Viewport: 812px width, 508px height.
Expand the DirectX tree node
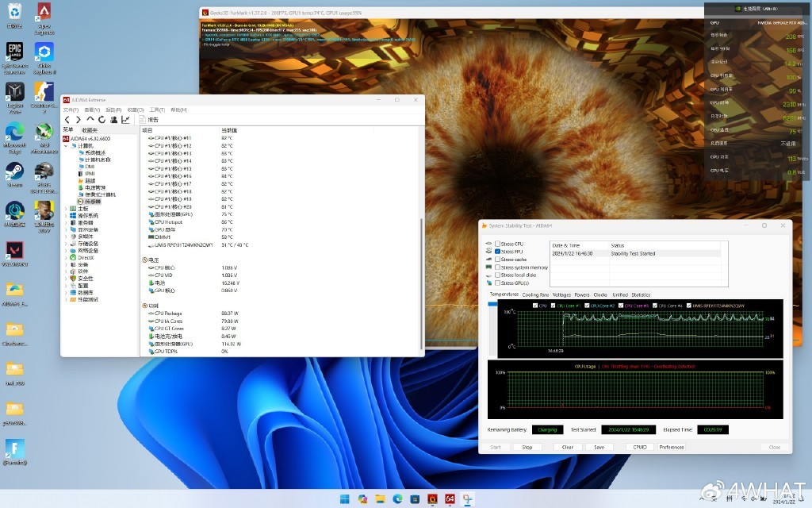(x=67, y=257)
